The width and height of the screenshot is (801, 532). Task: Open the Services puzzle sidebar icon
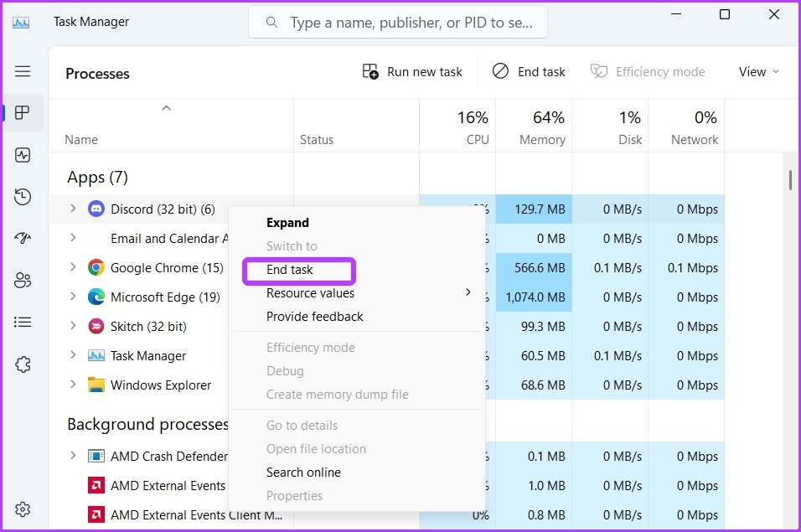point(23,364)
